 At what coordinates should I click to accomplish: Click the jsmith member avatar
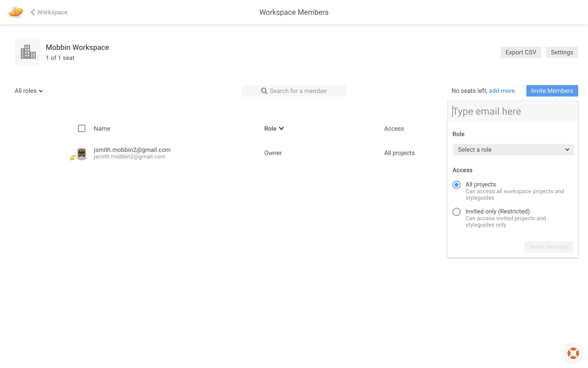[x=81, y=153]
